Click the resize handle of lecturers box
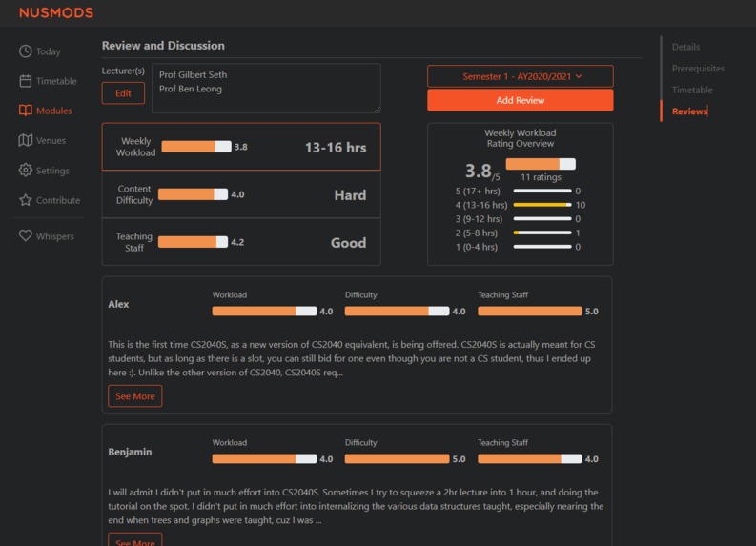 tap(377, 110)
